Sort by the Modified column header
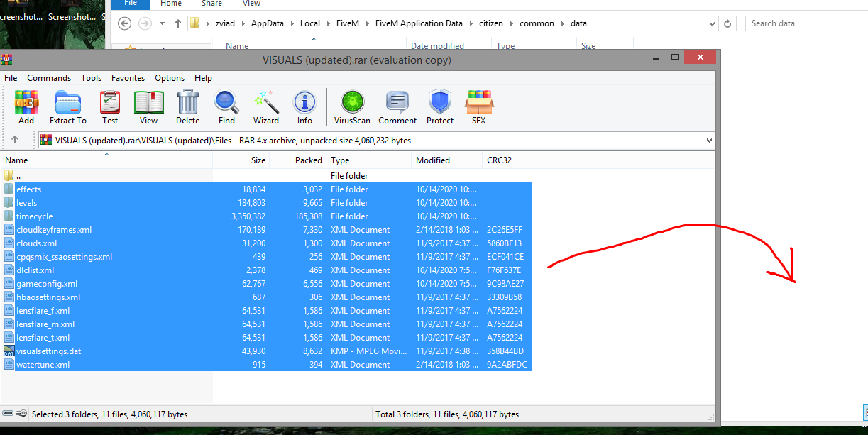This screenshot has width=868, height=435. pos(447,160)
